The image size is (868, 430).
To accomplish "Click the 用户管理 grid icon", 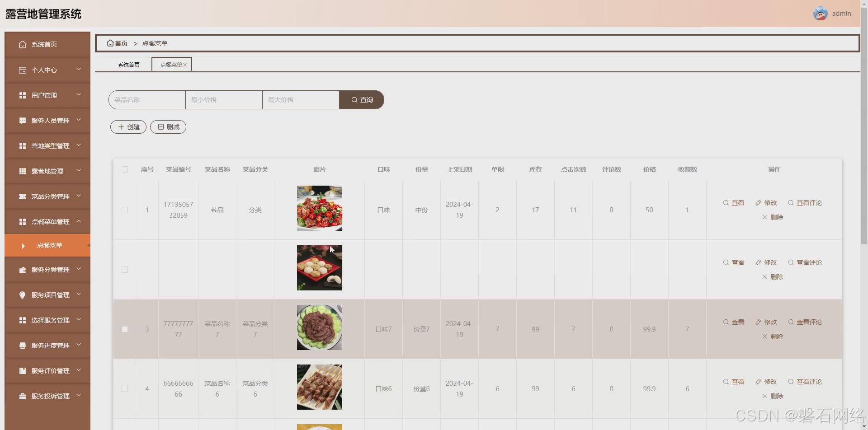I will 23,95.
